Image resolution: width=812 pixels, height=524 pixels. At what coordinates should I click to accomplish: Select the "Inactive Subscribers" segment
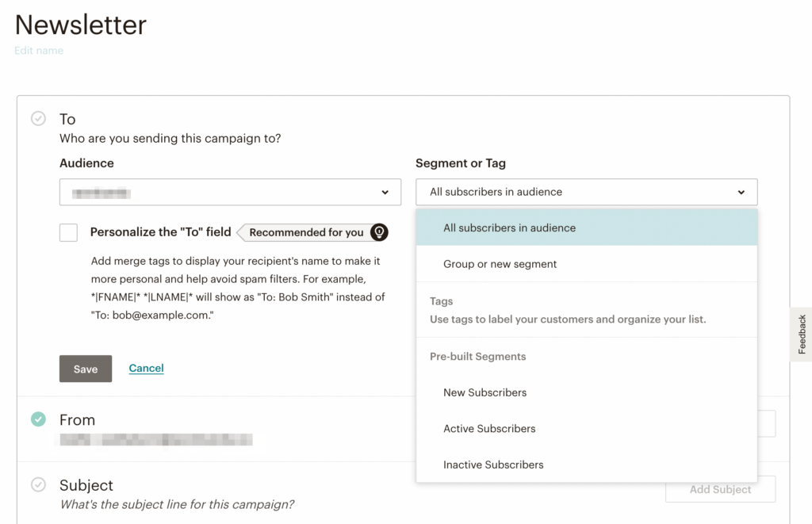click(493, 465)
